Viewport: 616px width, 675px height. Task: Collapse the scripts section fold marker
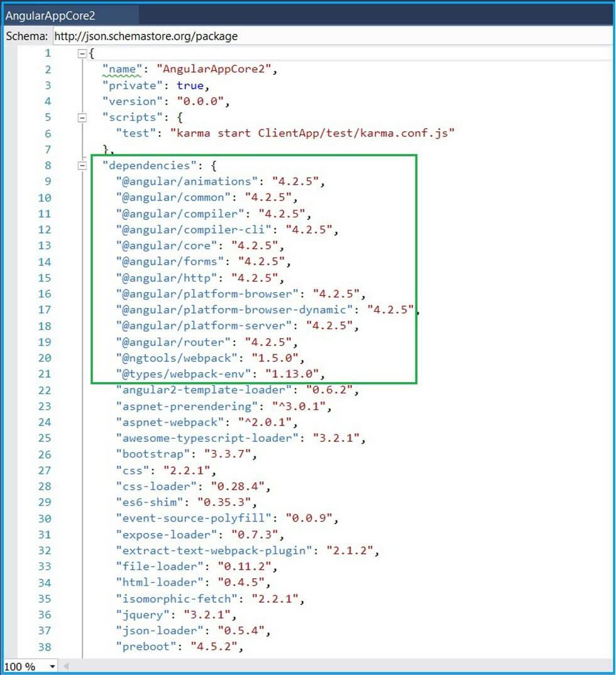[x=82, y=118]
